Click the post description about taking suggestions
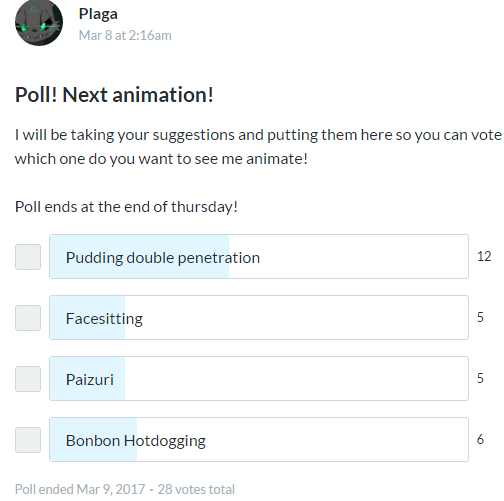504x501 pixels. (x=258, y=147)
